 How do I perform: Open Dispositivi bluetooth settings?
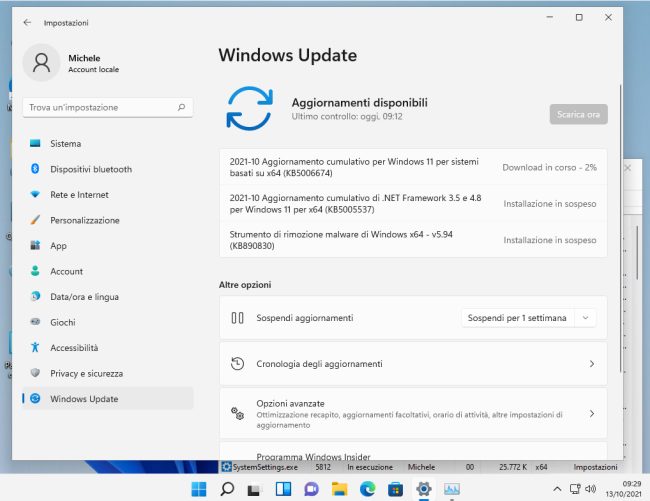tap(90, 169)
